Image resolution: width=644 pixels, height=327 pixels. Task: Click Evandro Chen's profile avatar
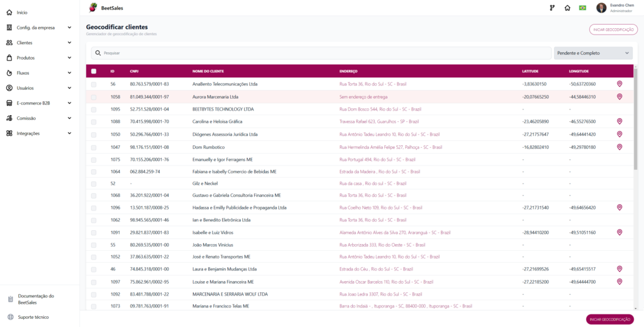pyautogui.click(x=601, y=8)
